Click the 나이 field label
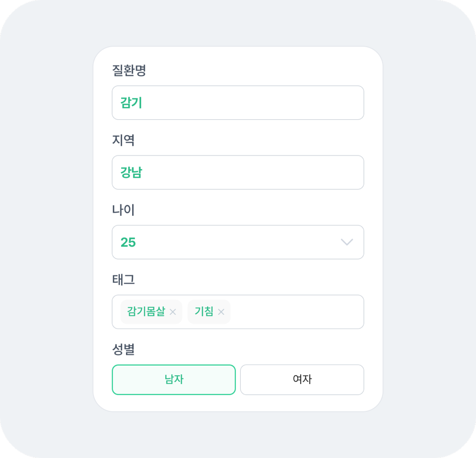This screenshot has height=458, width=476. [123, 210]
